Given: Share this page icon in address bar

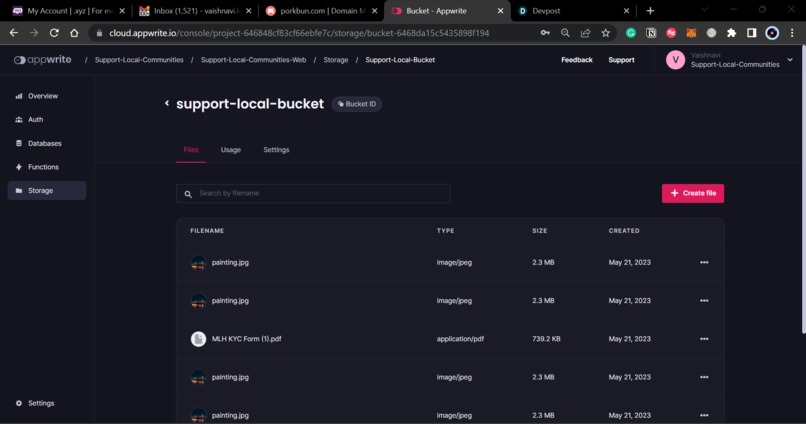Looking at the screenshot, I should (x=585, y=33).
